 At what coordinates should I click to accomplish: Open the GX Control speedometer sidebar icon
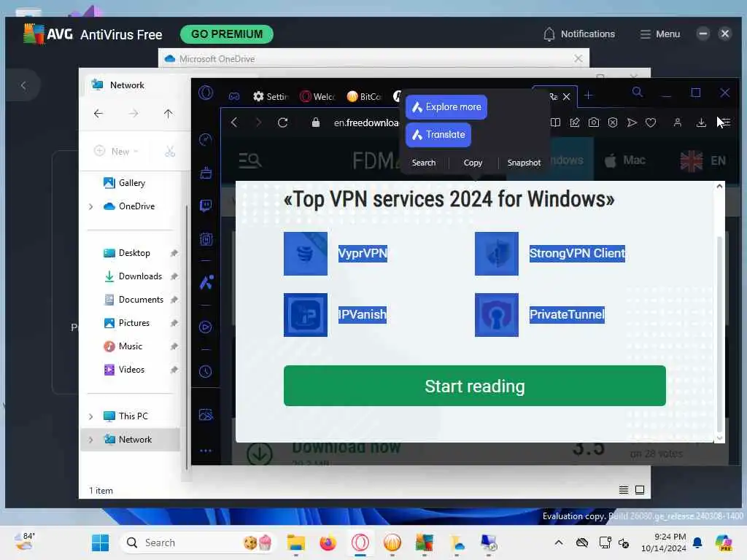(x=205, y=139)
